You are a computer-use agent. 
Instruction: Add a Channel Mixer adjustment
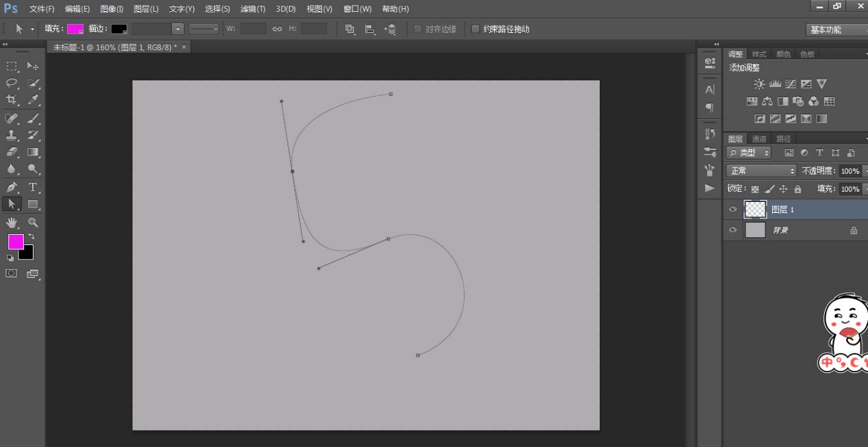point(814,101)
